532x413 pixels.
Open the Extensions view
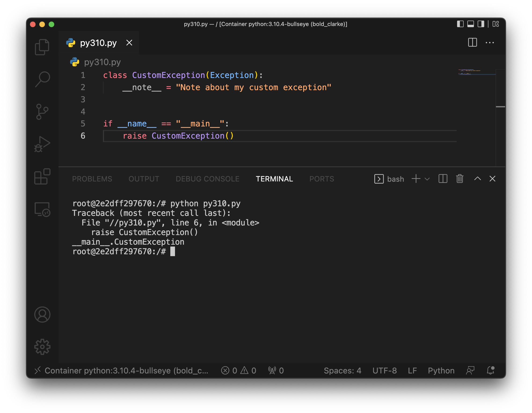[42, 177]
